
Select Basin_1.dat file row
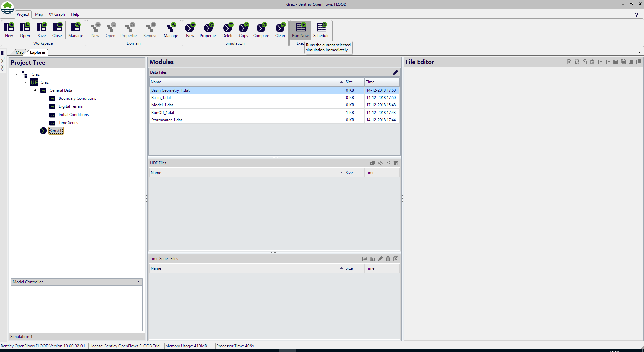[x=274, y=98]
